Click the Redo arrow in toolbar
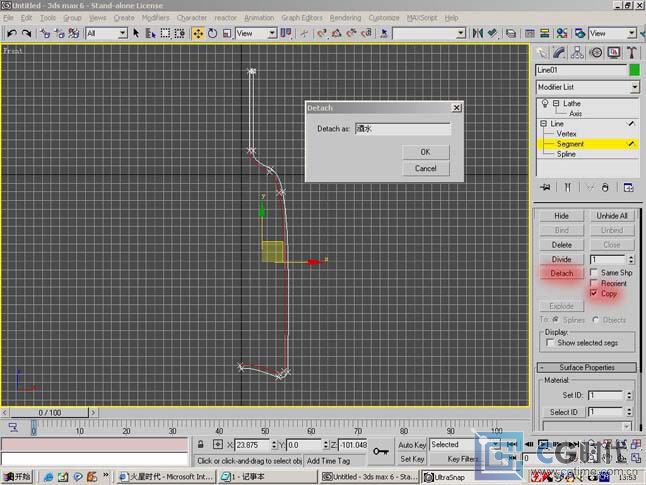This screenshot has height=485, width=646. [x=26, y=33]
